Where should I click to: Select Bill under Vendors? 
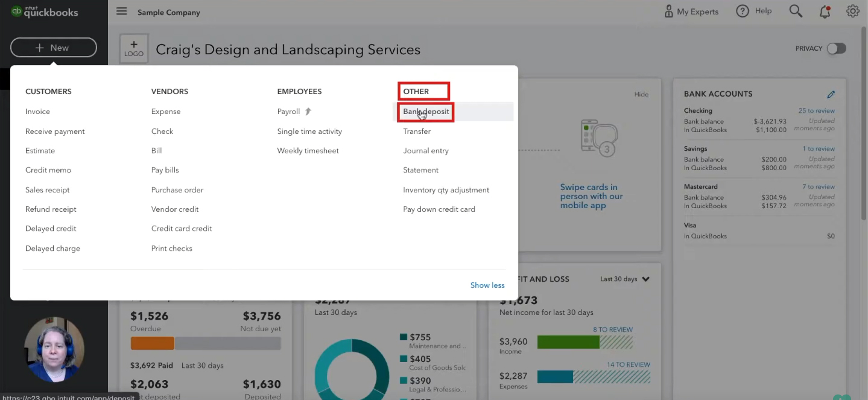tap(157, 151)
